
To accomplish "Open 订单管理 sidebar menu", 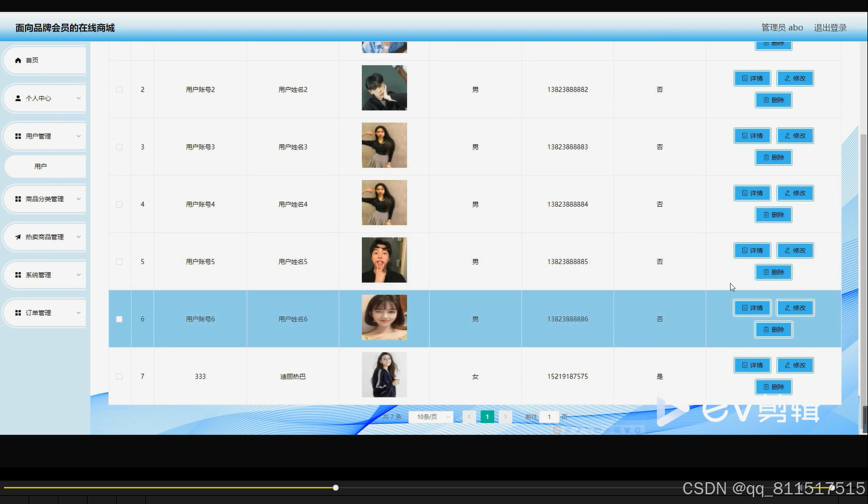I will [x=45, y=313].
